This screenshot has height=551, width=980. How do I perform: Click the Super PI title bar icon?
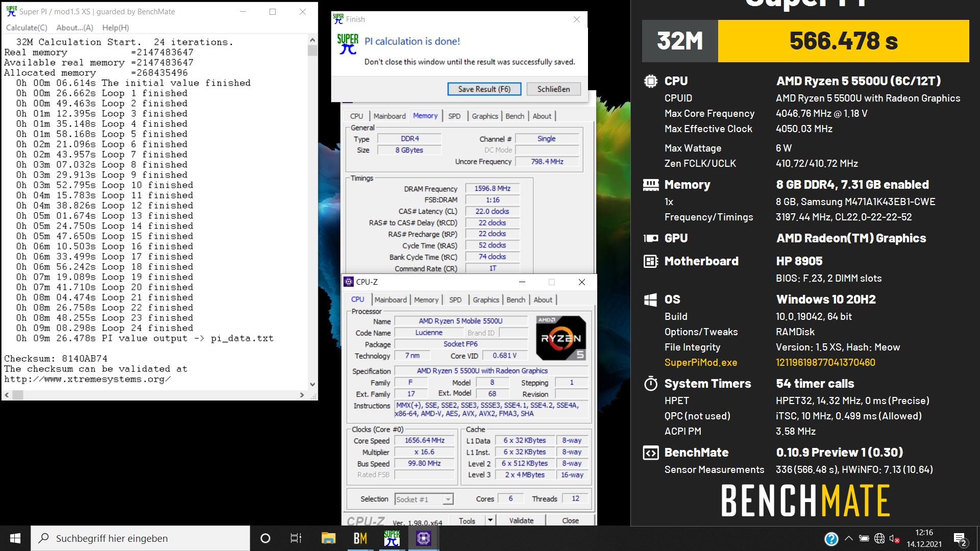pyautogui.click(x=11, y=11)
